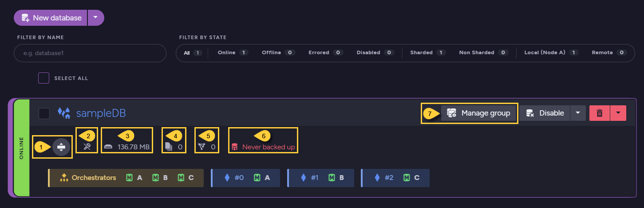Click node A in shard #0
Image resolution: width=644 pixels, height=208 pixels.
tap(262, 178)
